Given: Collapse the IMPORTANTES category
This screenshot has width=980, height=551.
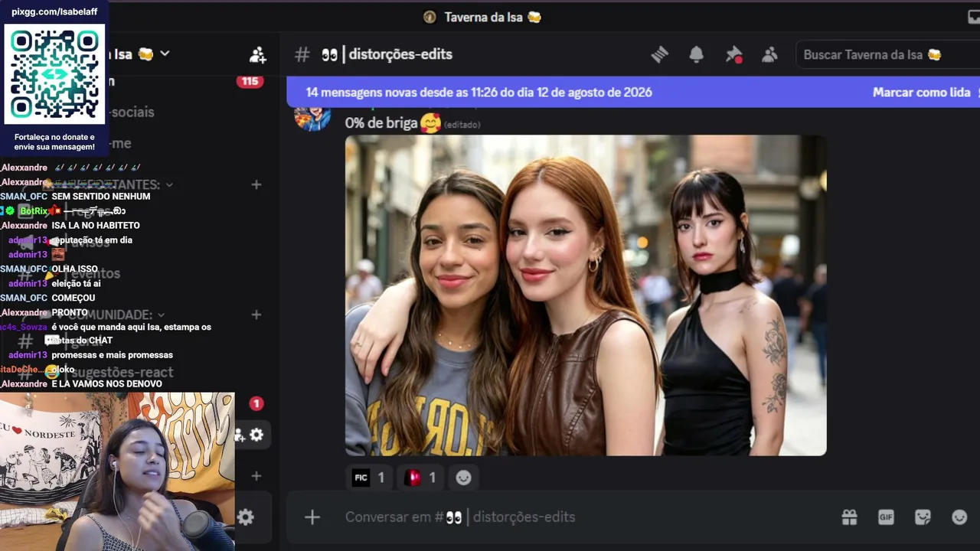Looking at the screenshot, I should pos(169,184).
